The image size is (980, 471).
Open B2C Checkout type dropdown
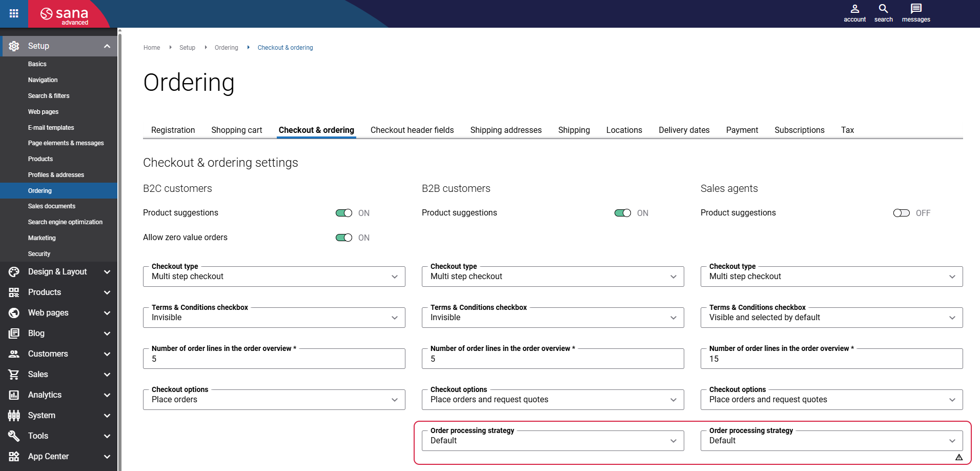point(274,277)
